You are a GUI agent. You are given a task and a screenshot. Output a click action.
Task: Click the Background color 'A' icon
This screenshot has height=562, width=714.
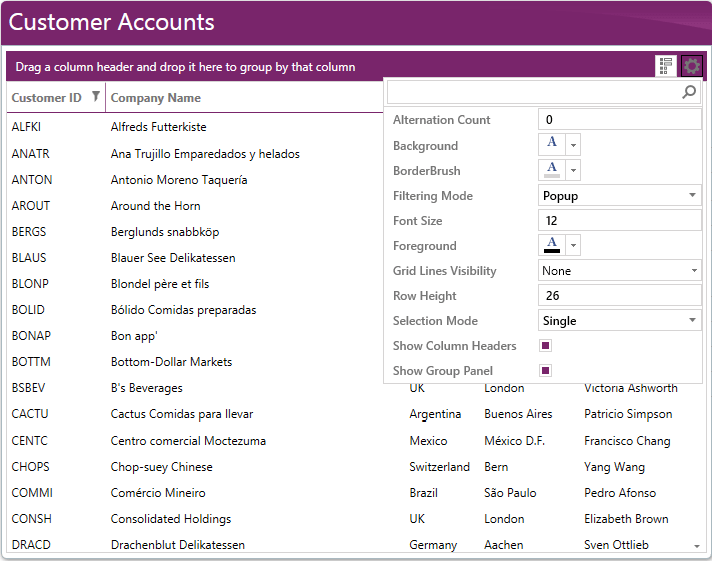552,145
